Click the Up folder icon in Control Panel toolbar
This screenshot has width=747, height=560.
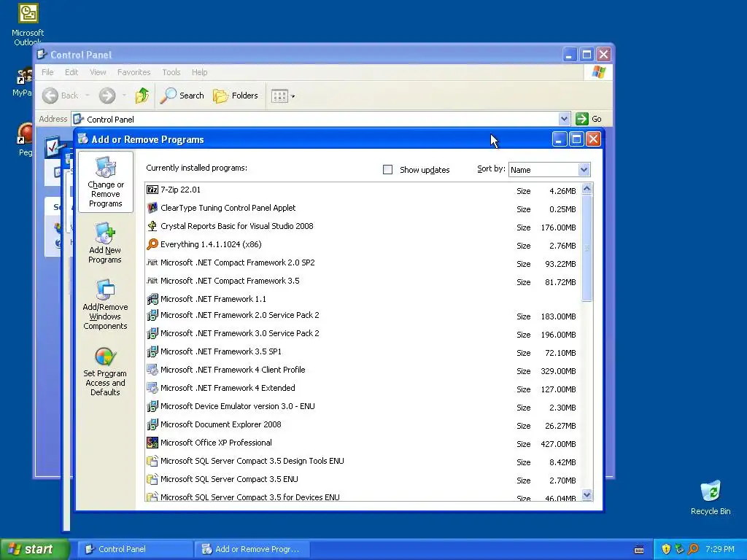[x=142, y=96]
